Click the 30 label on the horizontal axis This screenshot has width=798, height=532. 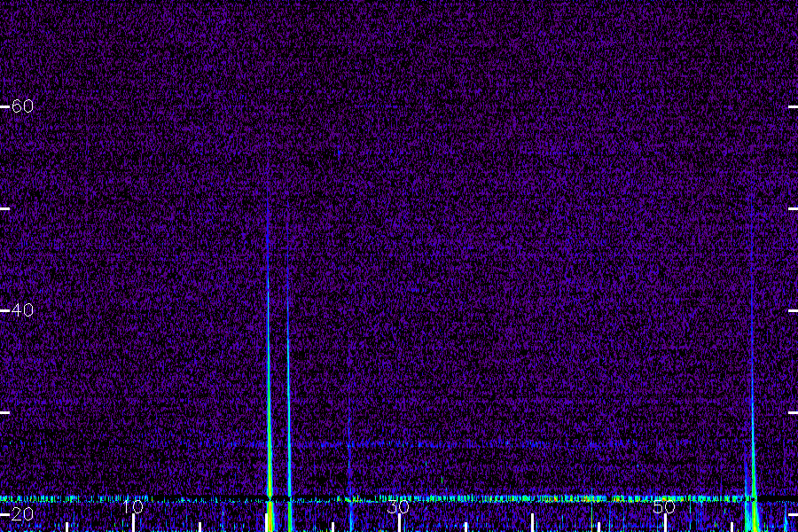[398, 506]
